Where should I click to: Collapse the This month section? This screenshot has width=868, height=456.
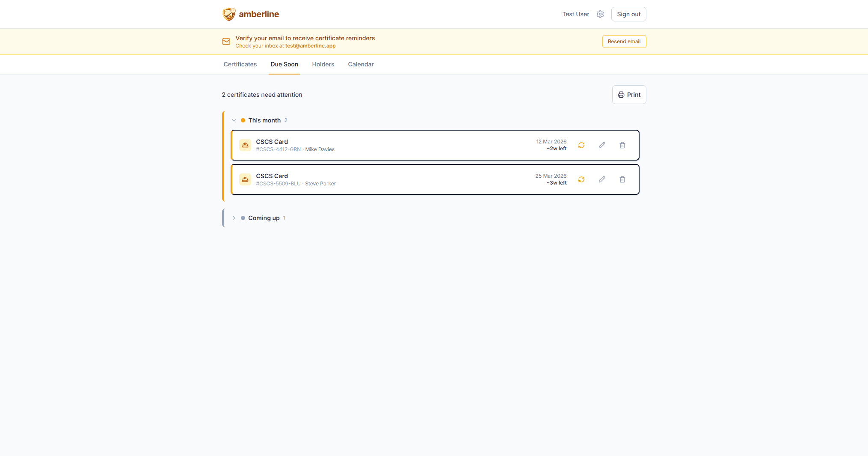tap(234, 120)
